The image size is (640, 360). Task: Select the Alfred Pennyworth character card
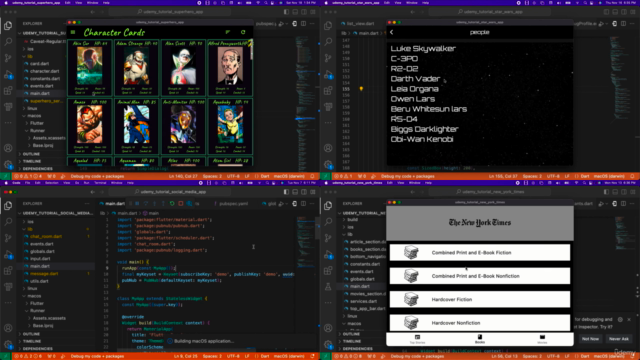point(230,68)
